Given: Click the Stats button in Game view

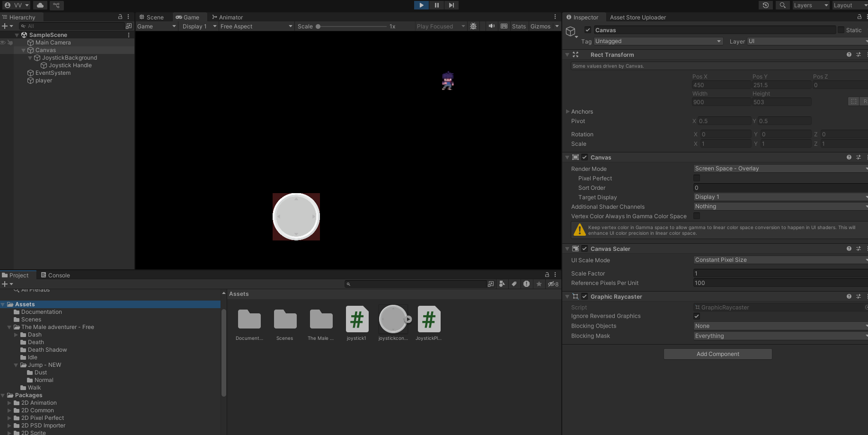Looking at the screenshot, I should (519, 27).
